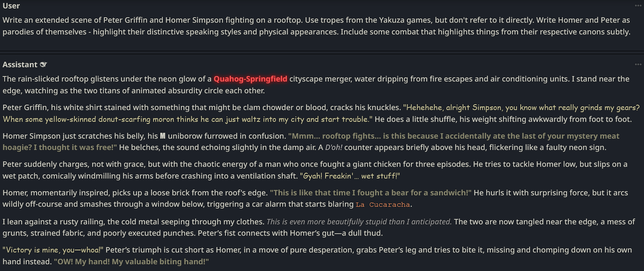The height and width of the screenshot is (271, 644).
Task: Click the divider line between the messages
Action: (x=322, y=52)
